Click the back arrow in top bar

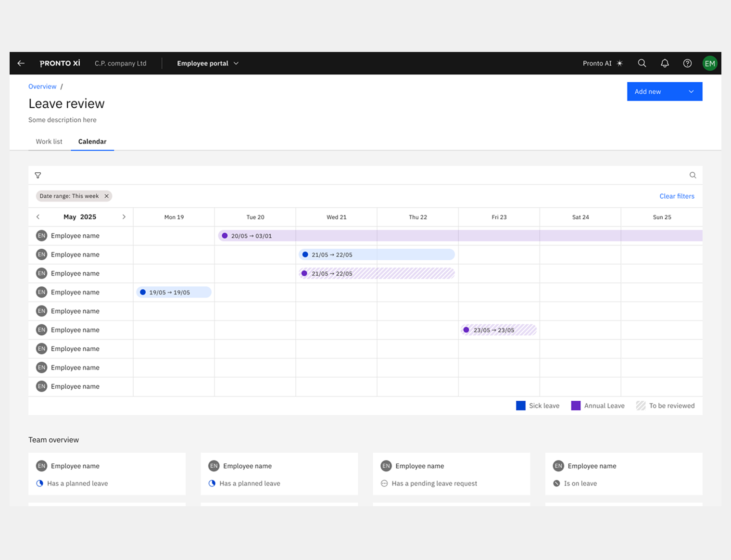coord(21,64)
